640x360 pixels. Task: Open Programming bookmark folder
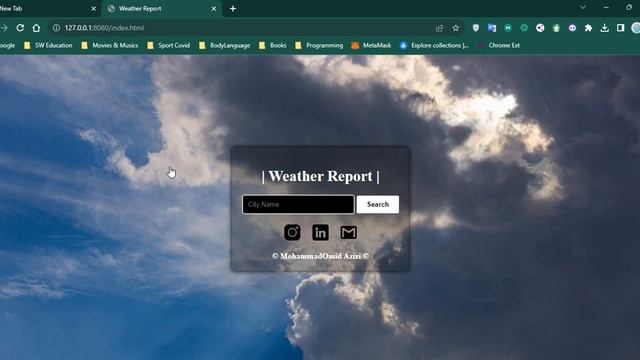319,45
